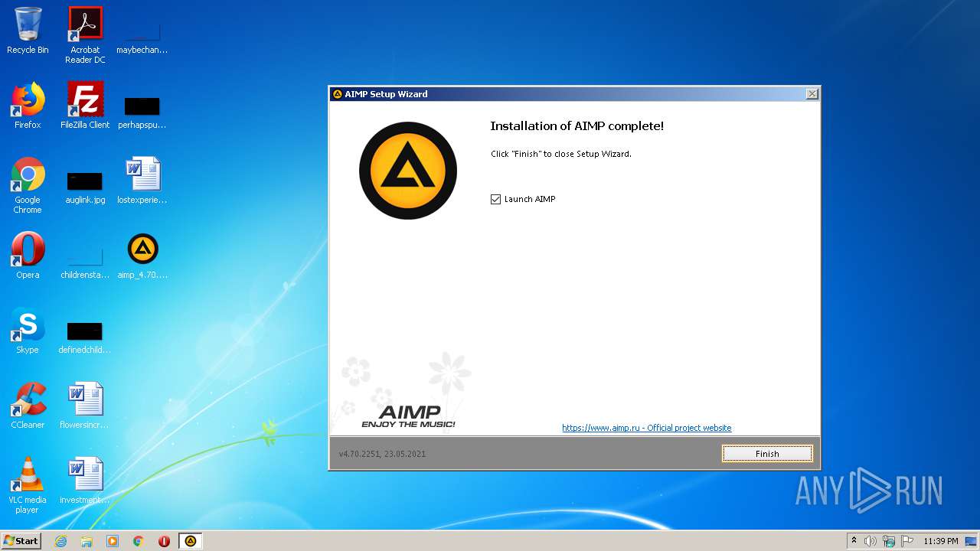Viewport: 980px width, 551px height.
Task: Select the Acrobat Reader DC icon
Action: click(85, 35)
